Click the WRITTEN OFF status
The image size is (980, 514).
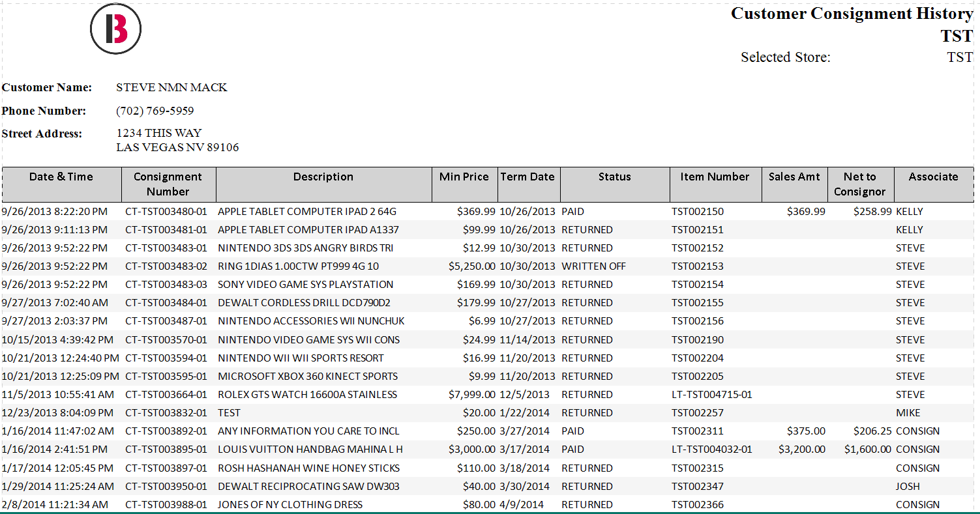[594, 266]
